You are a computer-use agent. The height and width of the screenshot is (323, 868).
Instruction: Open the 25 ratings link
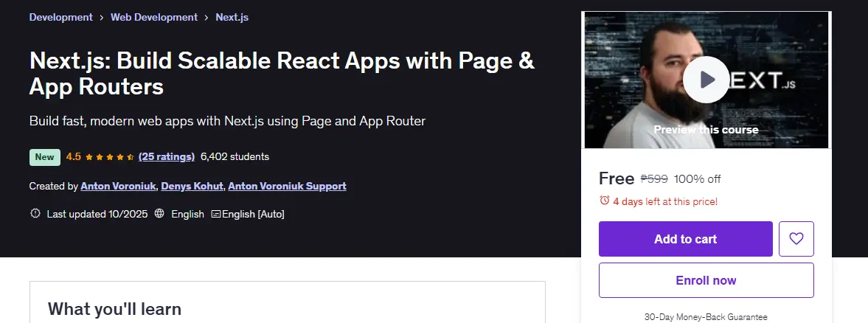pyautogui.click(x=167, y=156)
